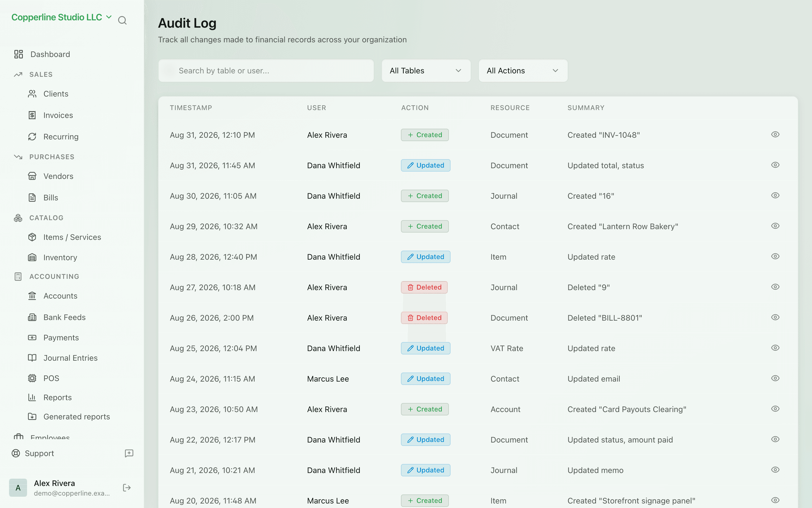View details of the Updated email entry
Screen dimensions: 812x508
click(775, 378)
